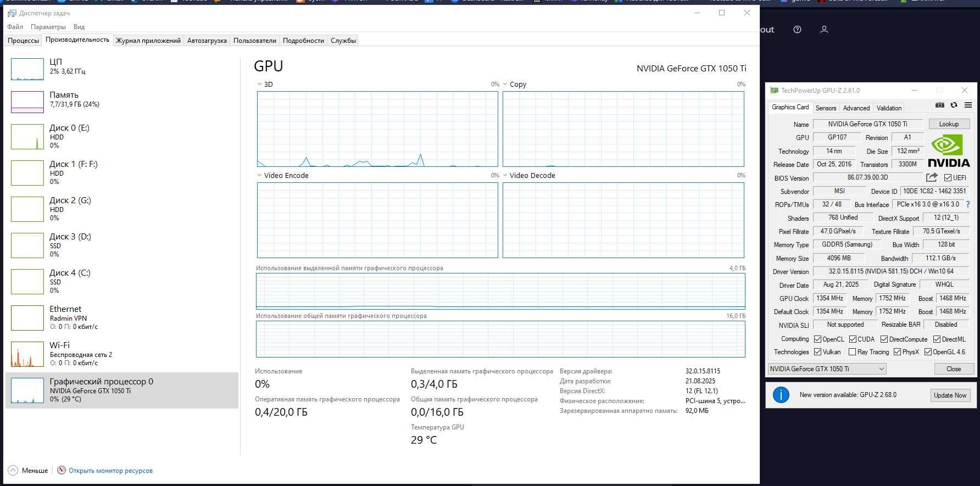Viewport: 980px width, 486px height.
Task: Toggle the DirectCompute checkbox
Action: point(884,339)
